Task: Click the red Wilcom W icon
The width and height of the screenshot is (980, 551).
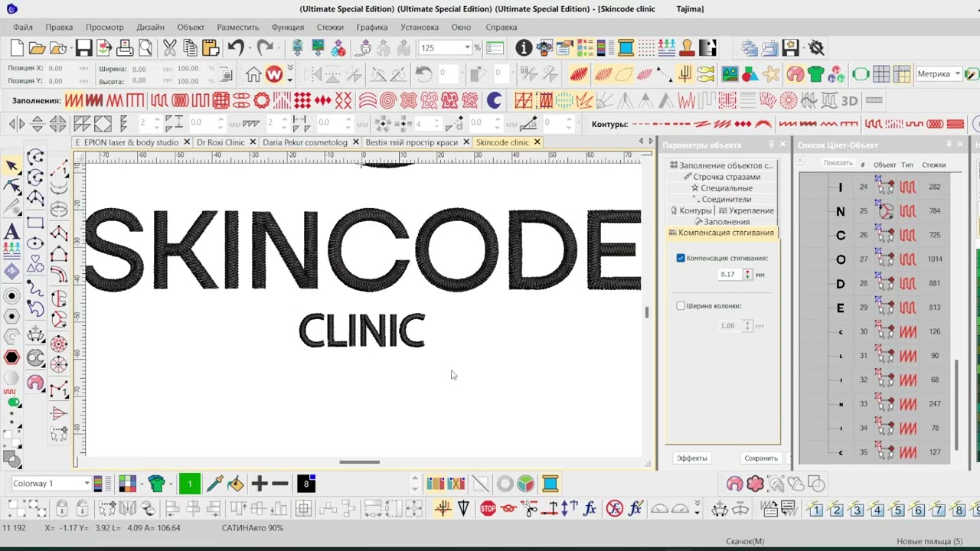Action: (x=274, y=74)
